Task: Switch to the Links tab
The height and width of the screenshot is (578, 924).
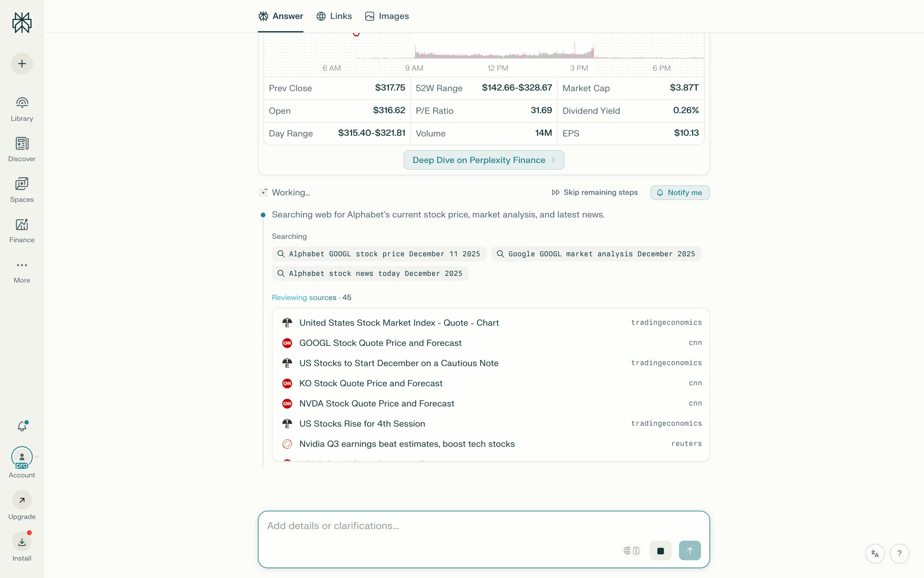Action: tap(334, 16)
